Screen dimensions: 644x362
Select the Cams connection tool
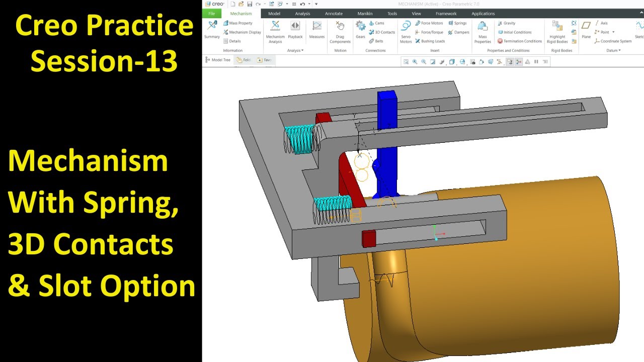point(376,23)
